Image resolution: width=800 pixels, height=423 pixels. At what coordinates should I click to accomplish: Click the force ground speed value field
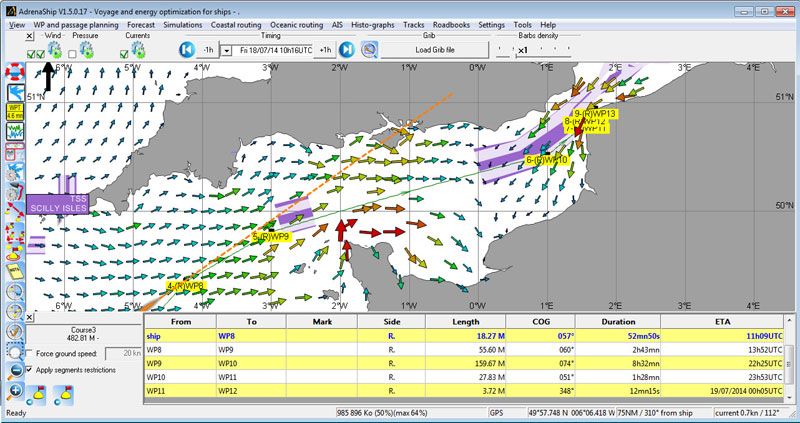coord(123,354)
